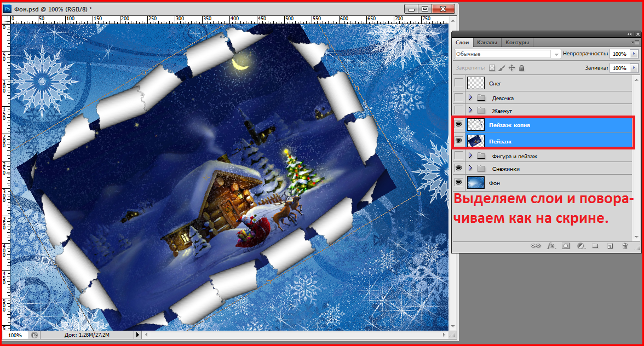Select the Фигура и пейзаж group name

point(515,157)
